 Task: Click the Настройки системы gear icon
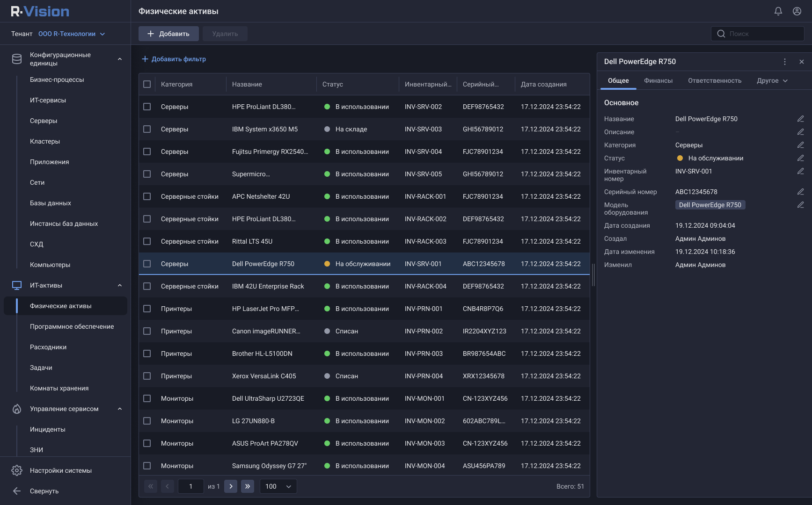point(17,470)
